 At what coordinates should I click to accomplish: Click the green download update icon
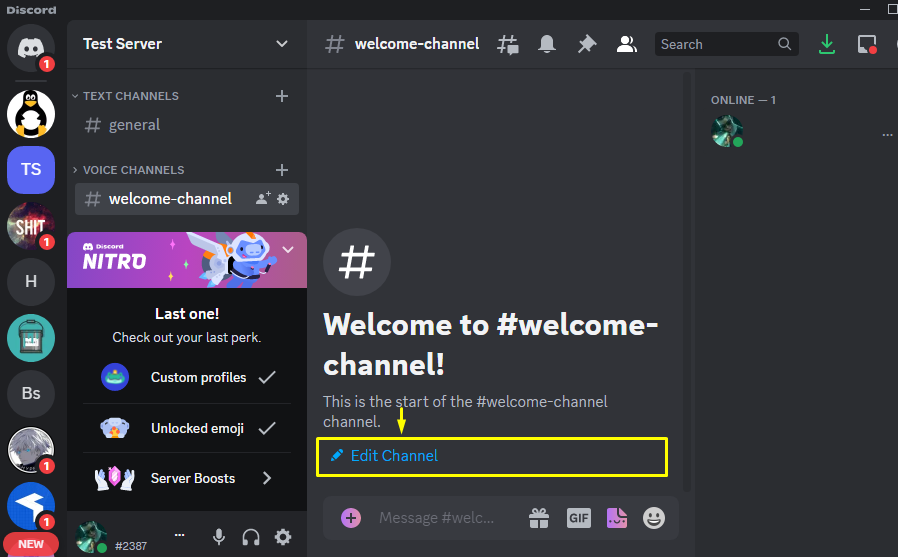tap(826, 44)
